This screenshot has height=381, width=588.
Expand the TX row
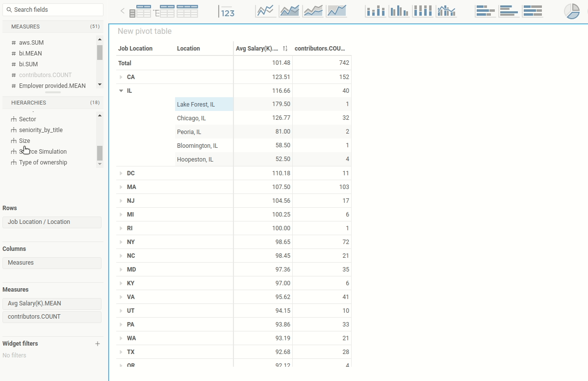click(x=121, y=352)
